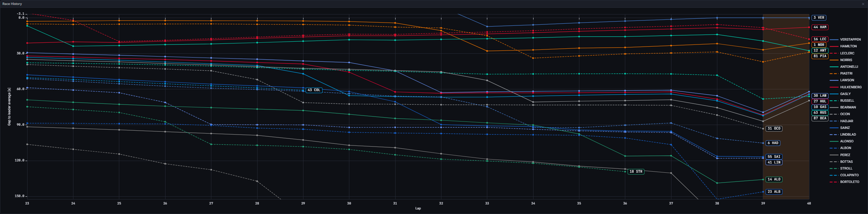The image size is (868, 214).
Task: Click lap 33 on the x-axis
Action: [x=487, y=203]
